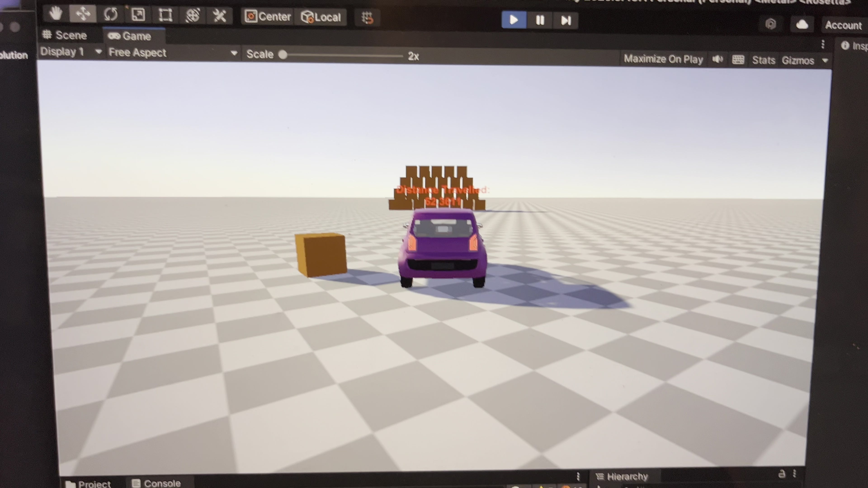Open Collab services icon

pos(771,24)
